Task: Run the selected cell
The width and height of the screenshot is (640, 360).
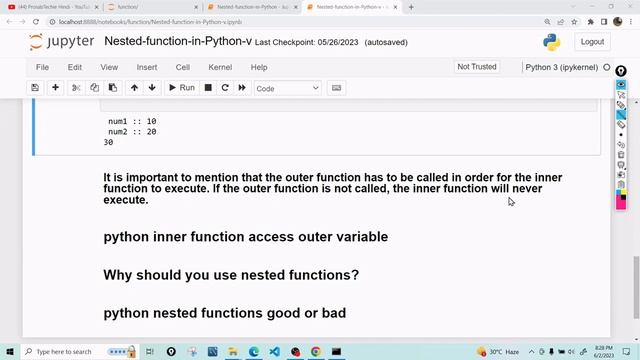Action: click(x=182, y=88)
